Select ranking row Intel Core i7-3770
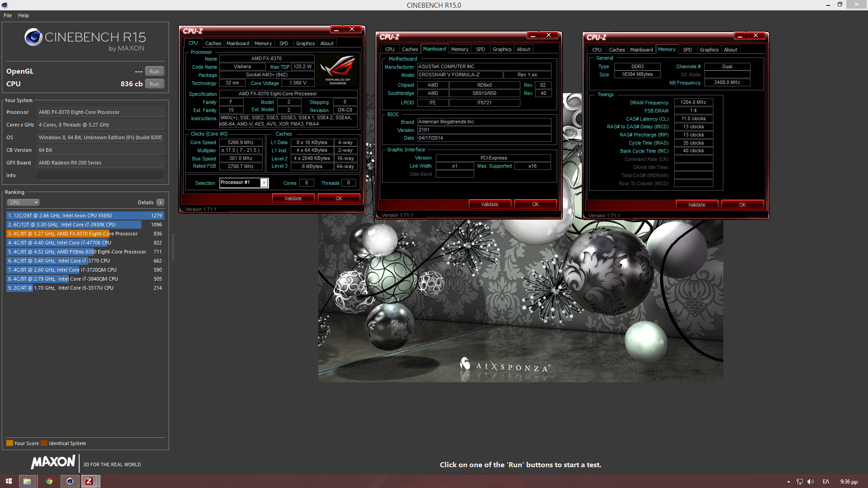The image size is (868, 488). [x=85, y=261]
